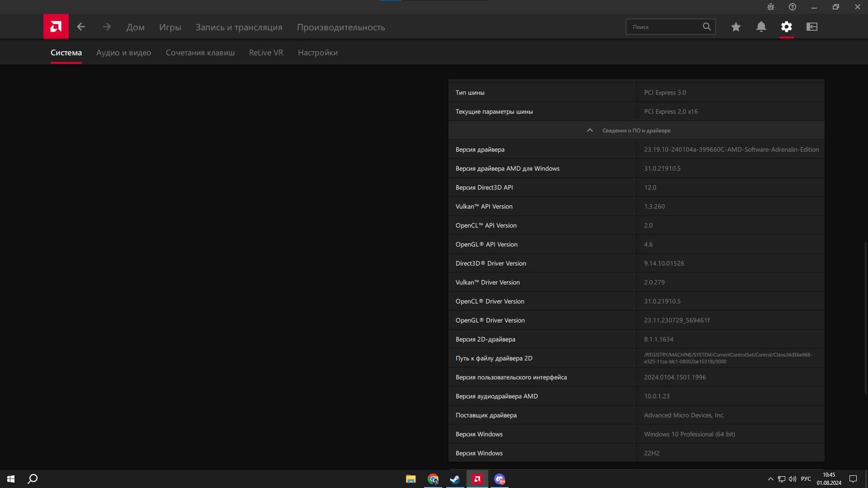Click Show Desktop strip on taskbar
The image size is (868, 488).
866,479
